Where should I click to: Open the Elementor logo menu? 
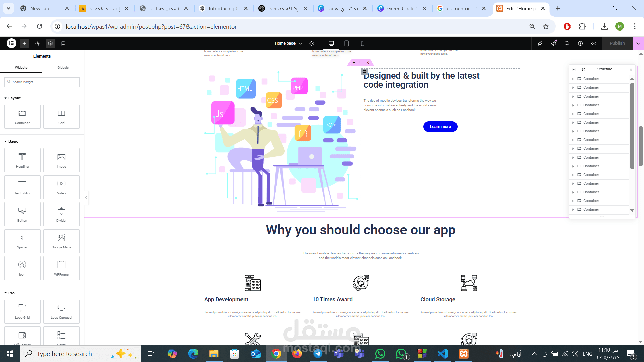point(11,43)
